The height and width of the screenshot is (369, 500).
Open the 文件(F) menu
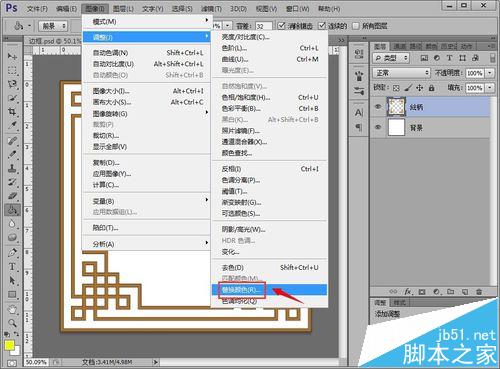click(x=37, y=8)
